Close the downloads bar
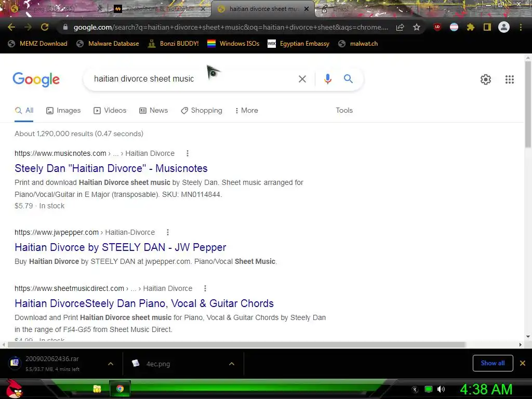532x399 pixels. pos(523,363)
